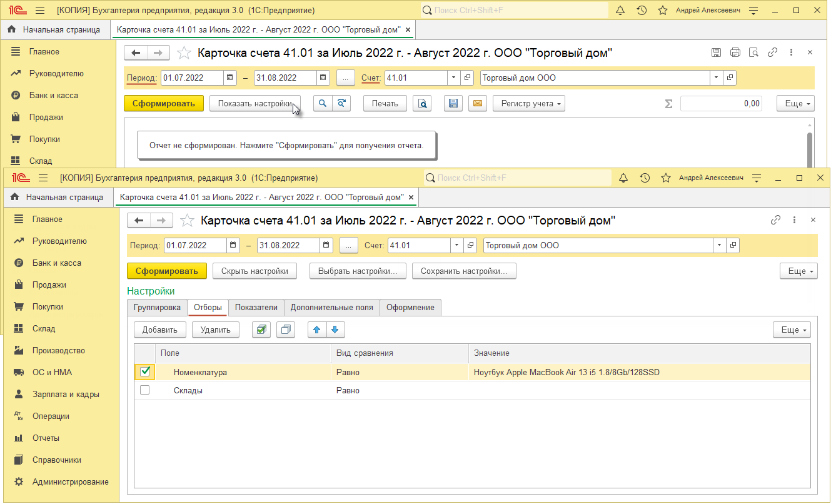831x504 pixels.
Task: Click the floppy disk save report icon
Action: pos(453,104)
